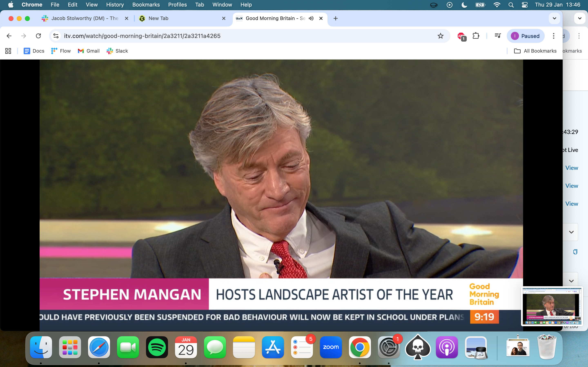
Task: Resume sync by clicking the Paused chip
Action: point(526,36)
